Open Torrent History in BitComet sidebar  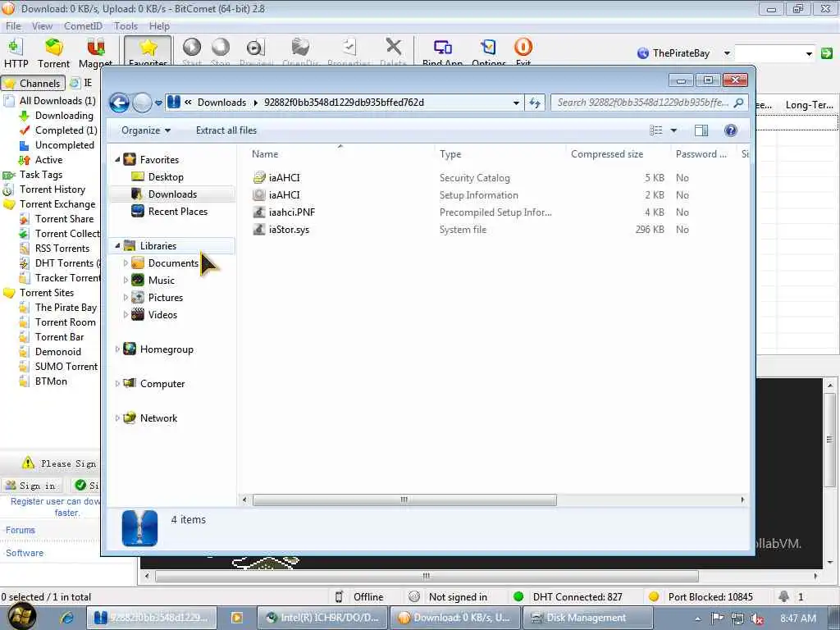point(52,189)
